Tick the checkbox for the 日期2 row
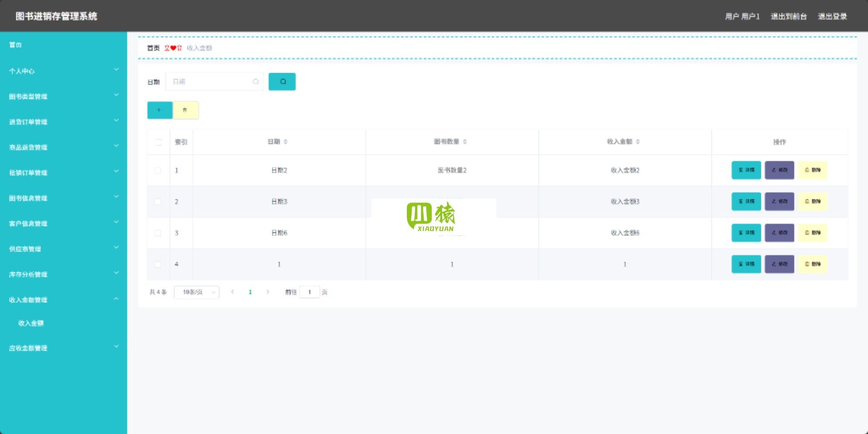 pyautogui.click(x=158, y=171)
